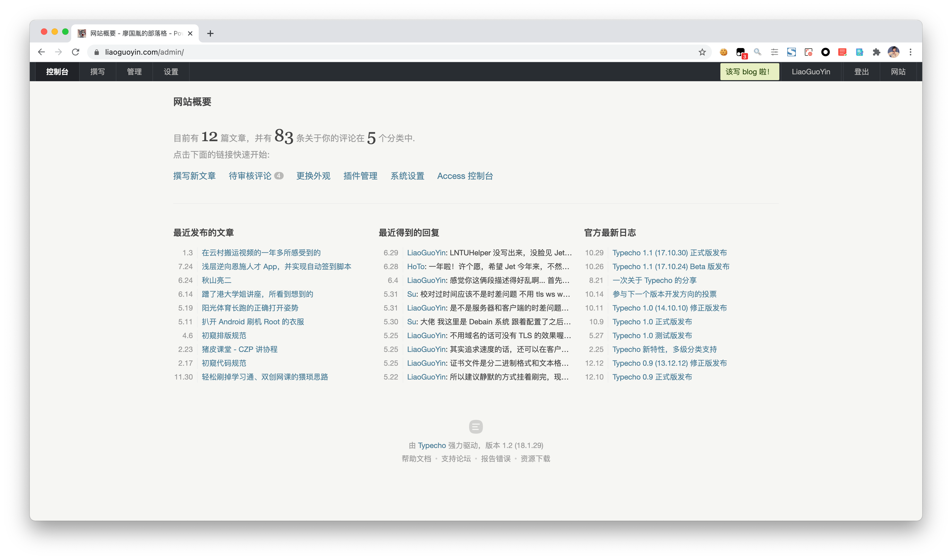Open the cookie extension icon

(x=724, y=52)
